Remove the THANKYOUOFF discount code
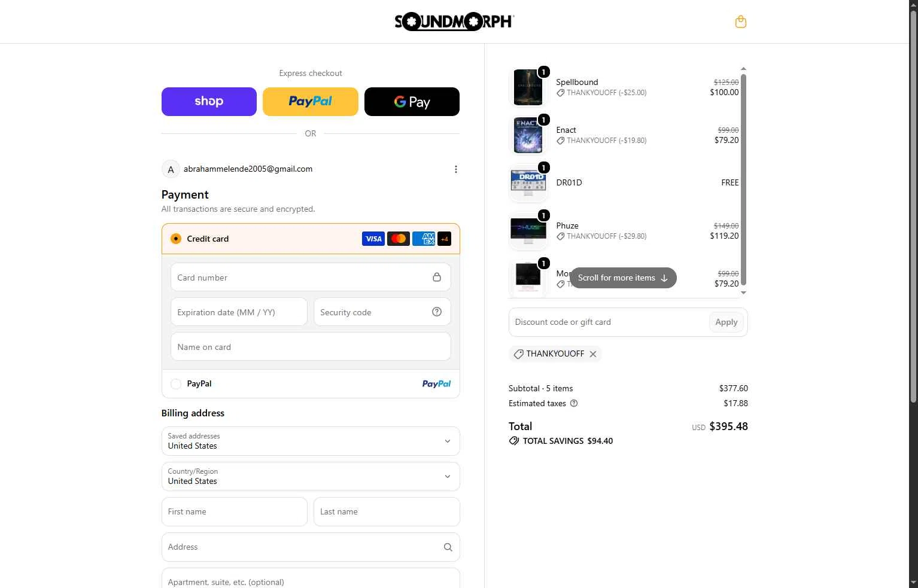The height and width of the screenshot is (588, 918). tap(592, 354)
